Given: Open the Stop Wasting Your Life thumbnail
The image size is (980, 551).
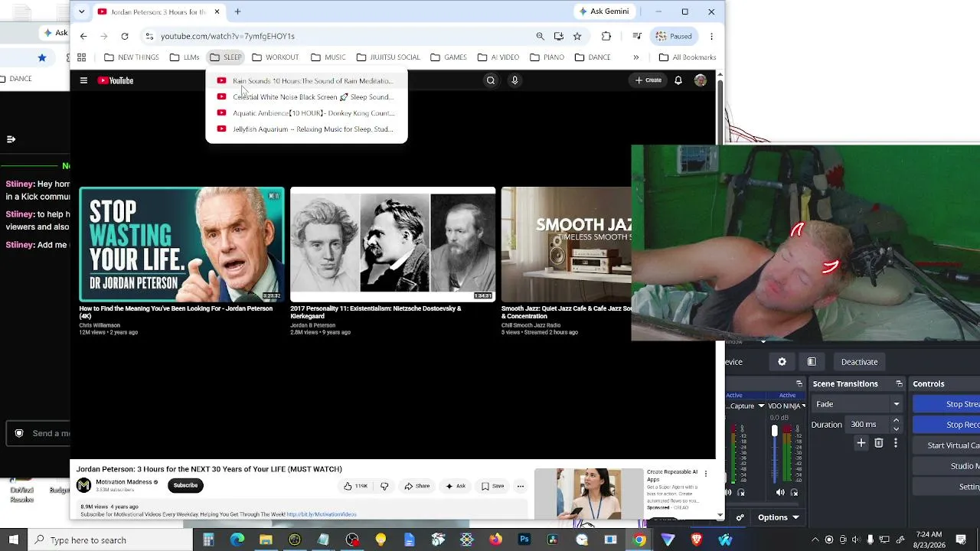Looking at the screenshot, I should [x=181, y=245].
